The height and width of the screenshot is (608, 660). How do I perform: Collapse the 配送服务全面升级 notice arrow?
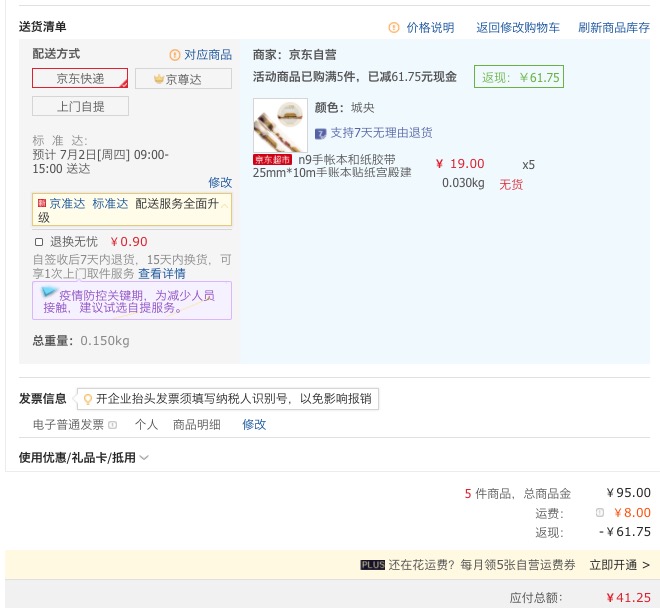(225, 205)
